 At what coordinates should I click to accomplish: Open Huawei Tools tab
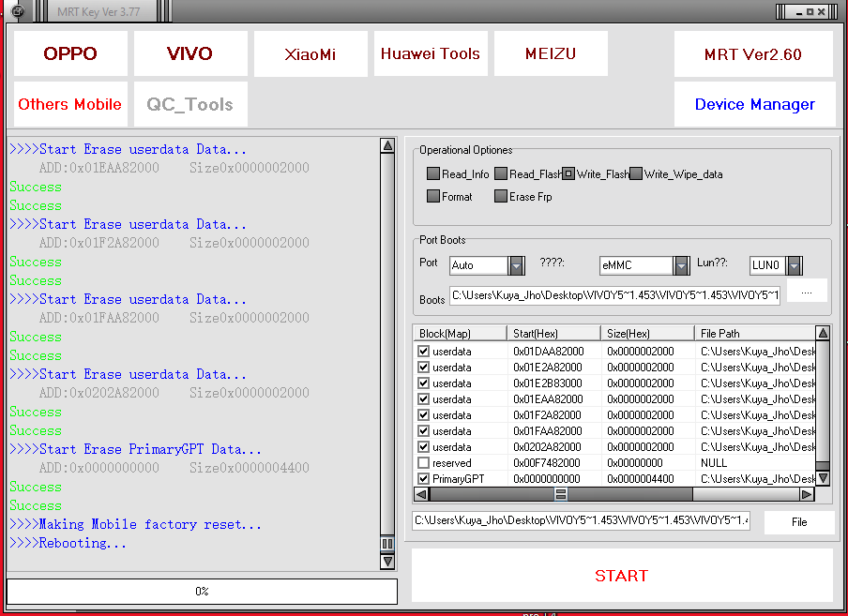(x=431, y=53)
